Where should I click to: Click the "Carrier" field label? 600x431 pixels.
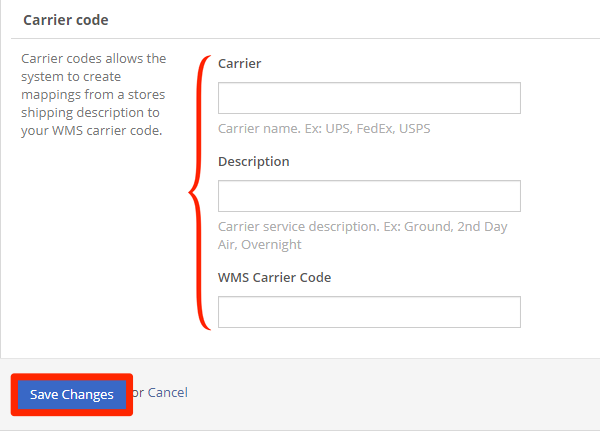pyautogui.click(x=240, y=64)
